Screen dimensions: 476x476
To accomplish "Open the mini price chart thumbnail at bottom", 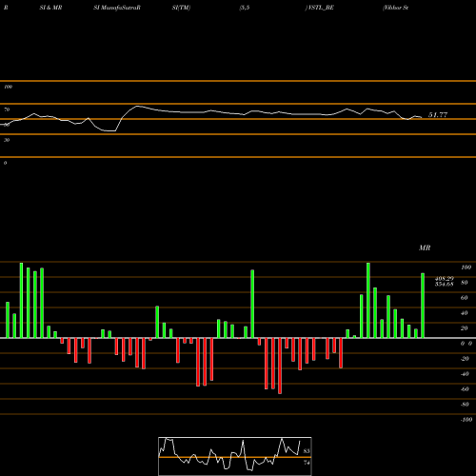I will pos(235,456).
